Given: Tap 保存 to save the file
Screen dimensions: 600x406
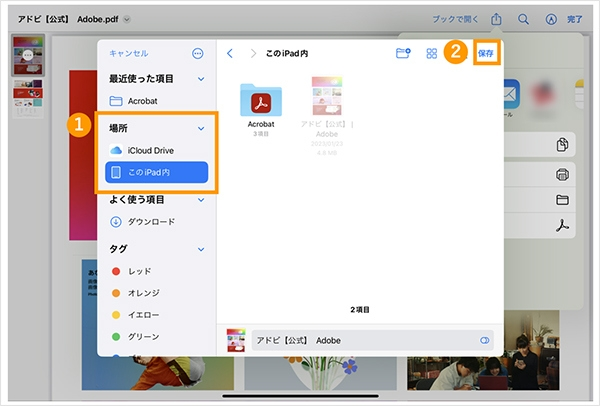Looking at the screenshot, I should (486, 53).
